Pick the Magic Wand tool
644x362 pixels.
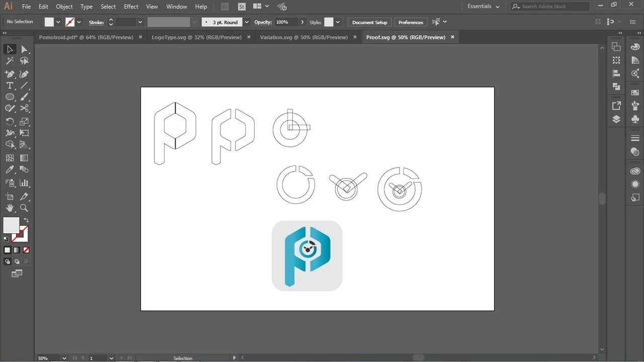(x=10, y=61)
